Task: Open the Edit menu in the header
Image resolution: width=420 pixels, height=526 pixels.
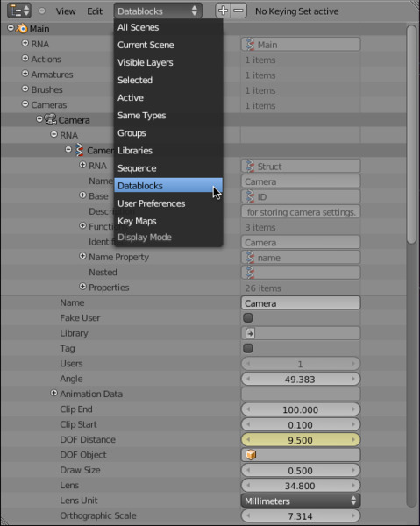Action: pos(95,11)
